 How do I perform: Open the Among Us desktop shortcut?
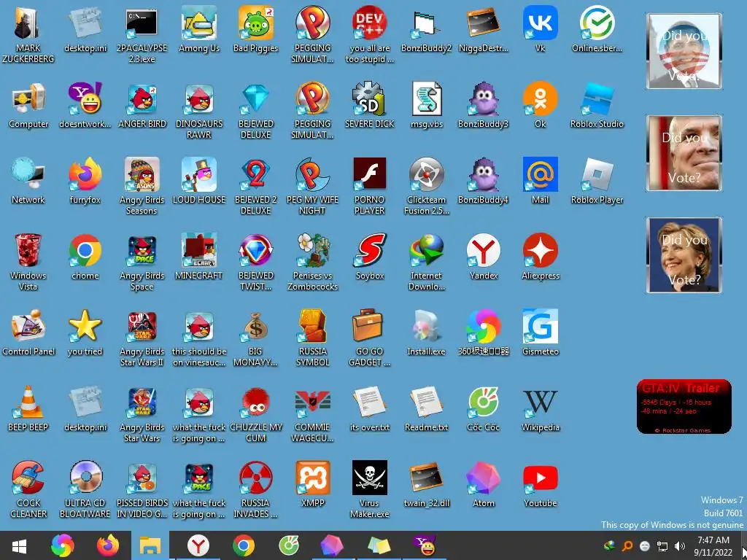point(198,29)
